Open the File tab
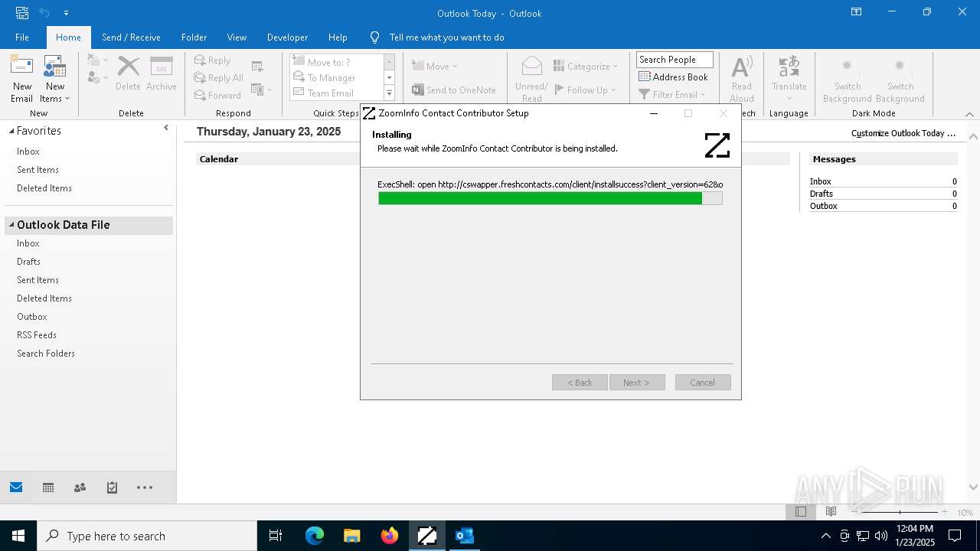980x551 pixels. 22,37
